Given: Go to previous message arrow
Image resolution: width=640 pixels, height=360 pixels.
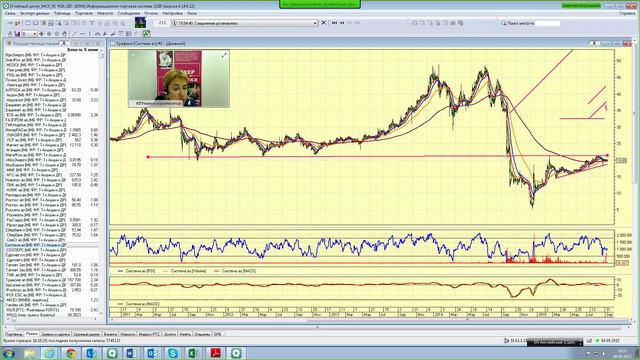Looking at the screenshot, I should 342,23.
